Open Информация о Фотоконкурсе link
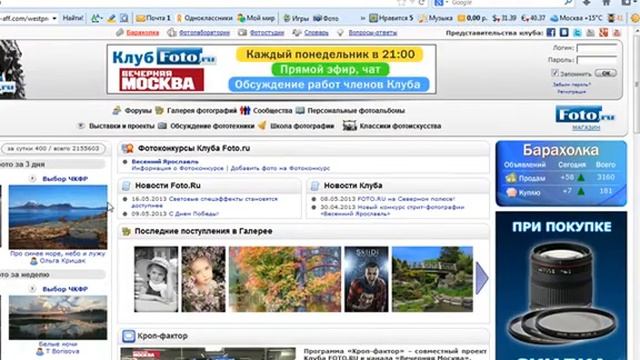 click(x=178, y=168)
